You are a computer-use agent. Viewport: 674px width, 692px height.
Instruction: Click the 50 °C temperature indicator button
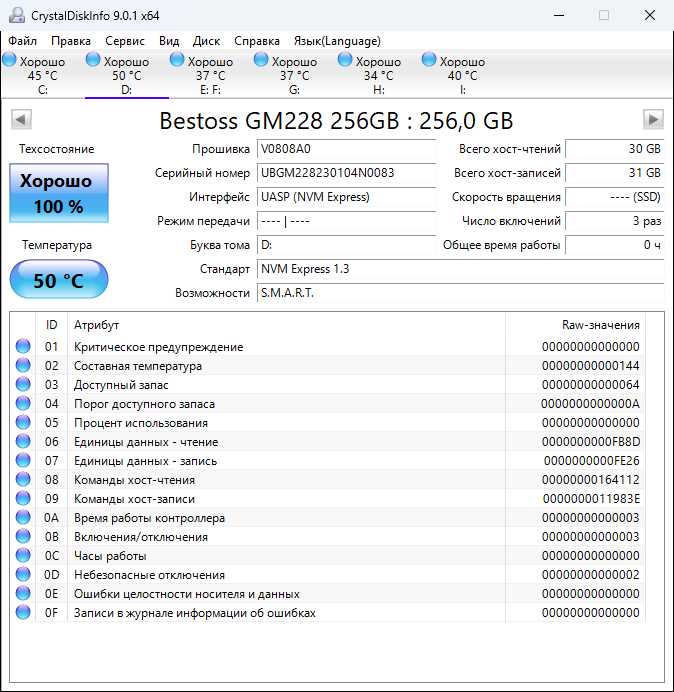coord(58,281)
